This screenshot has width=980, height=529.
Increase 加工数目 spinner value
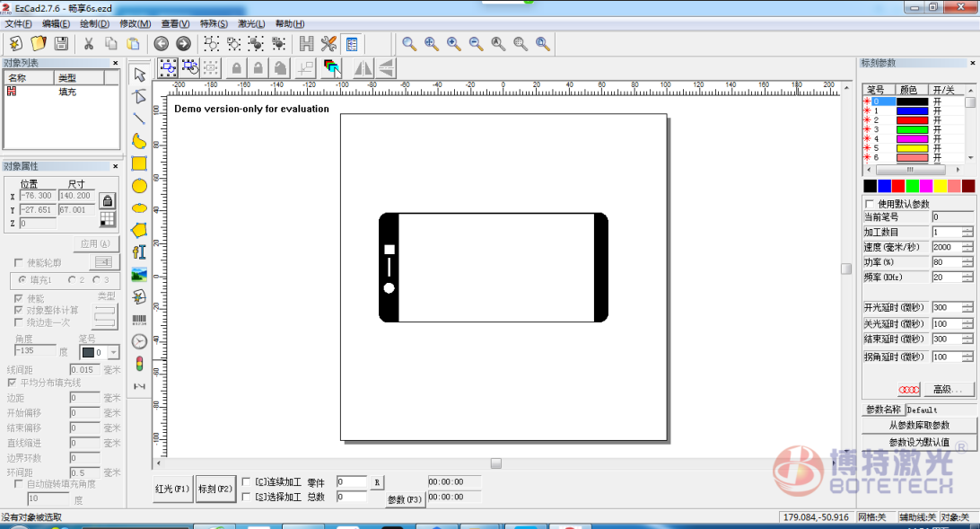tap(967, 230)
